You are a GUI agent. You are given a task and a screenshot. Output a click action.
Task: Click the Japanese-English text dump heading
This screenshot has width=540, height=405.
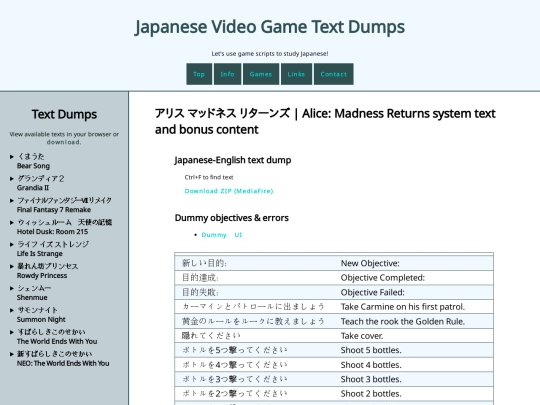(x=233, y=160)
